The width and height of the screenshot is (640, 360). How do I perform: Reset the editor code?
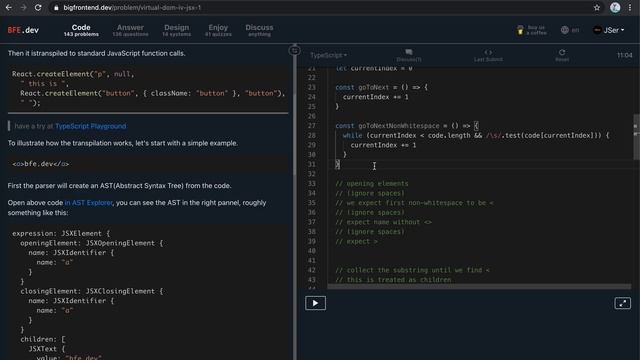pos(562,55)
